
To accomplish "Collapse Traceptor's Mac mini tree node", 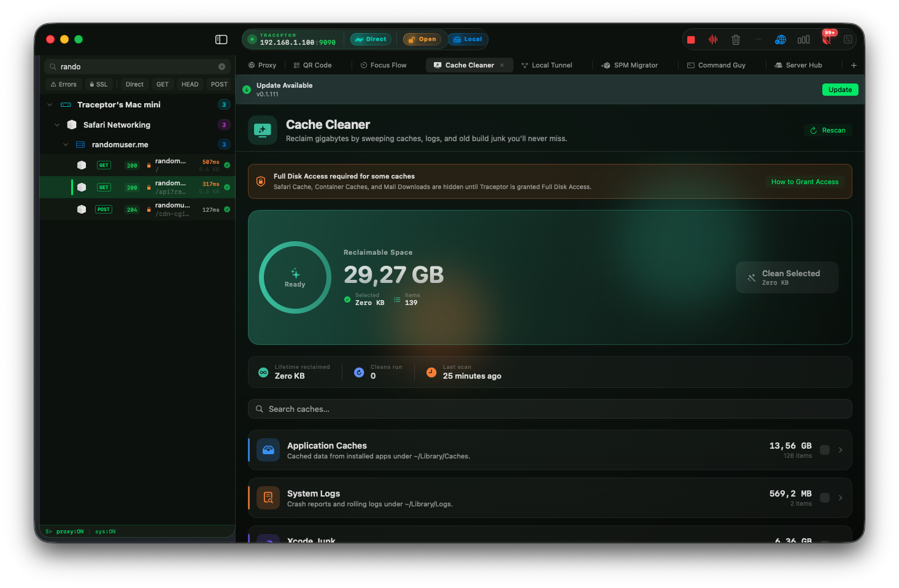I will 50,105.
